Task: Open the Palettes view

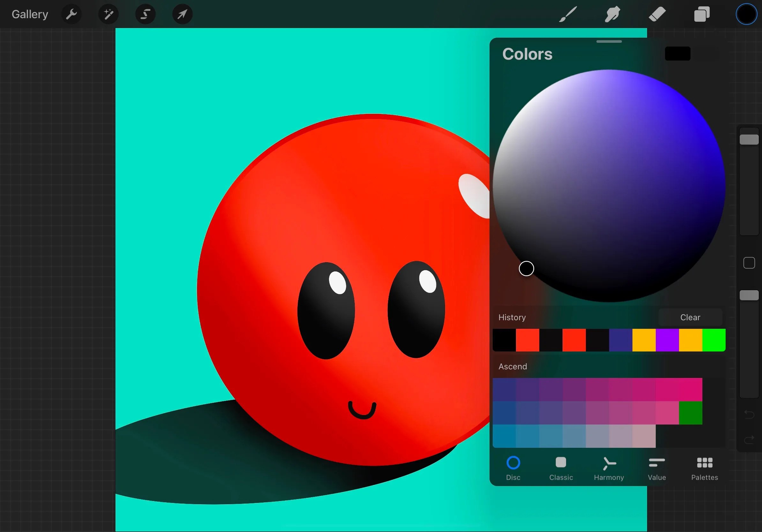Action: 705,468
